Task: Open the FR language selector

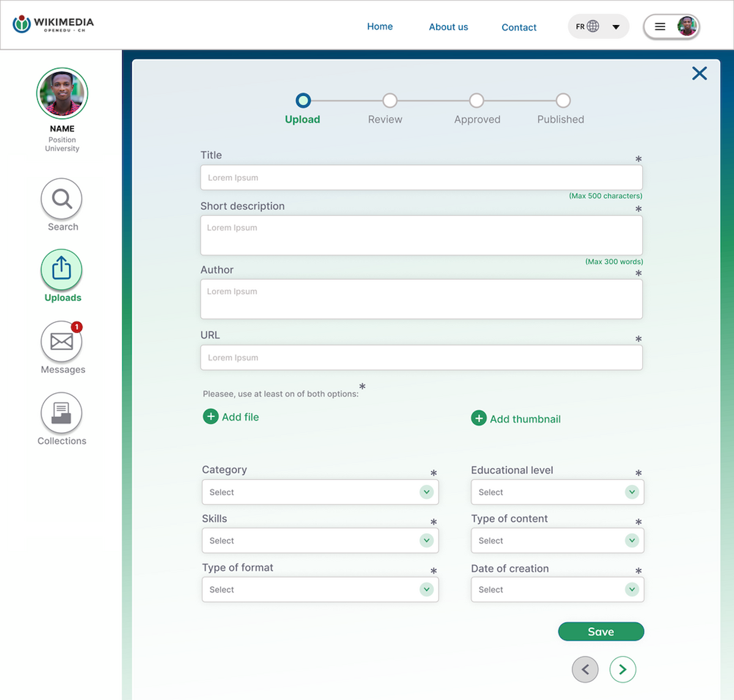Action: click(x=598, y=26)
